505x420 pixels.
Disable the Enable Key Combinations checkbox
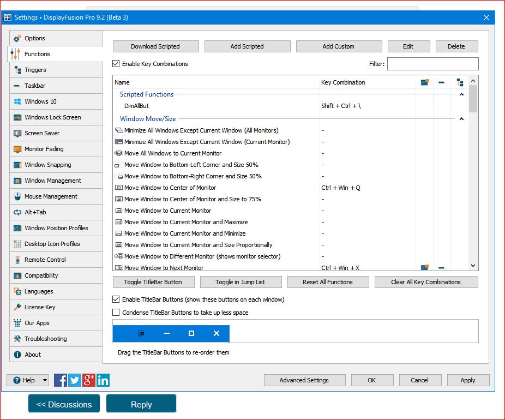[116, 64]
